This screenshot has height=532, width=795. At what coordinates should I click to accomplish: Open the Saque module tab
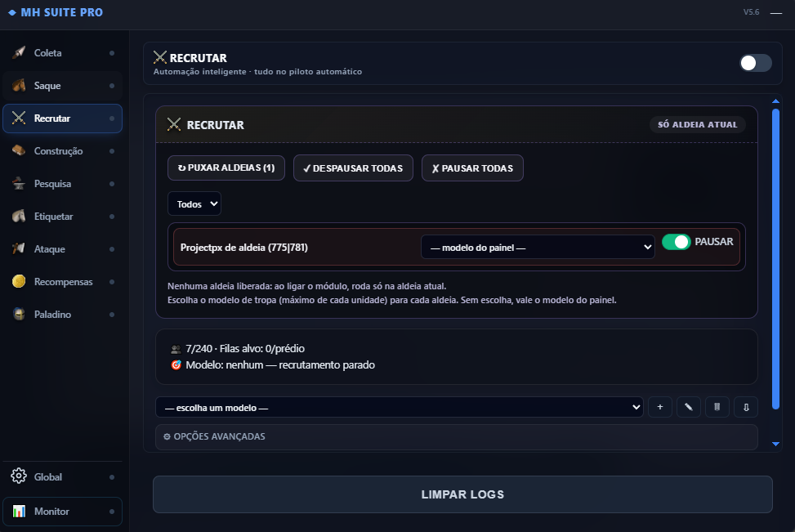point(62,86)
